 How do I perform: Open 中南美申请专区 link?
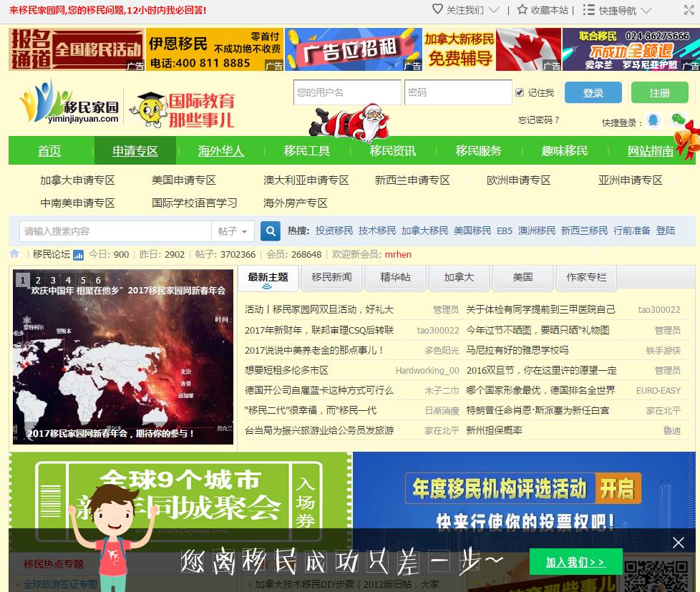tap(78, 203)
